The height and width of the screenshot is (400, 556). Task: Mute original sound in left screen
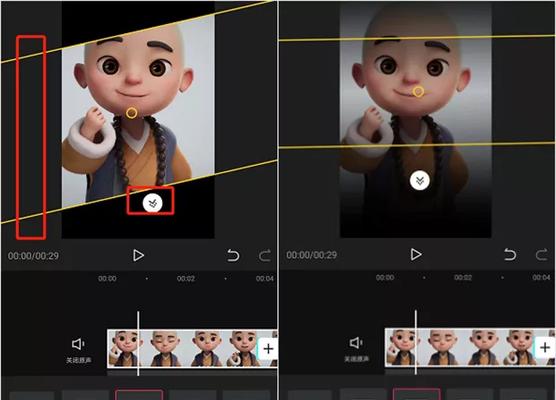coord(78,351)
